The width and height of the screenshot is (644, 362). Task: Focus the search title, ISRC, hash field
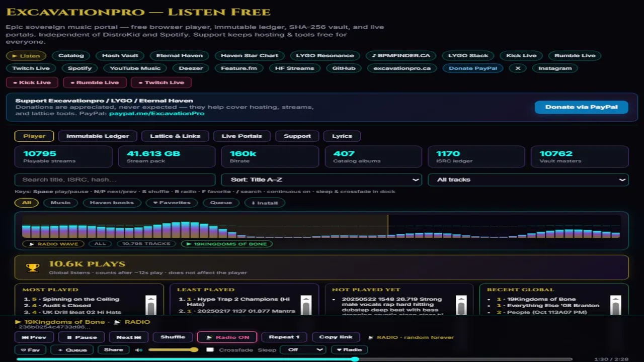coord(115,180)
